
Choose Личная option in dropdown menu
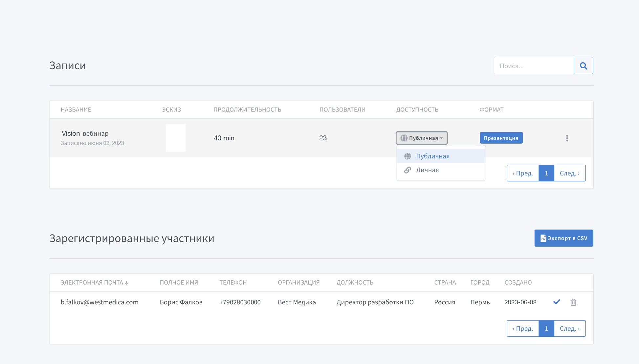tap(441, 170)
